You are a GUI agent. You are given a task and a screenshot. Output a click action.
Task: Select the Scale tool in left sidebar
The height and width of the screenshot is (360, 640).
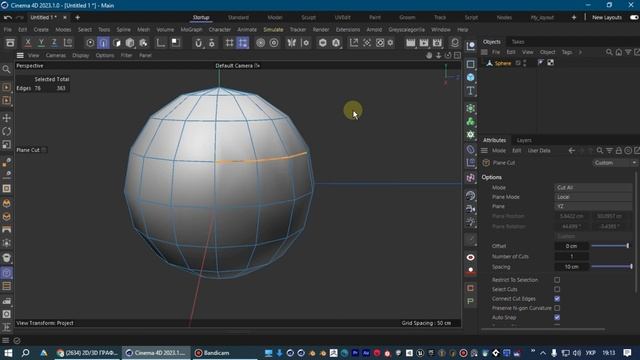coord(7,144)
